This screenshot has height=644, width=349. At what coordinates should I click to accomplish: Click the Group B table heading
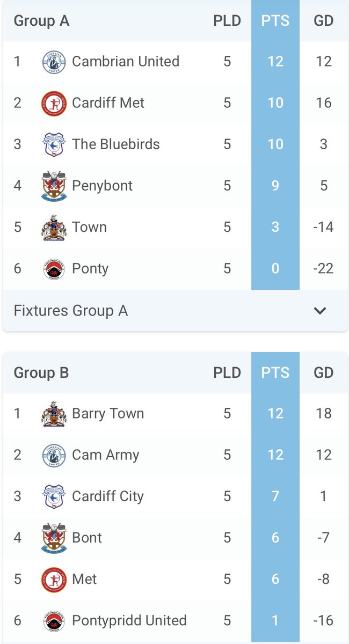(41, 373)
